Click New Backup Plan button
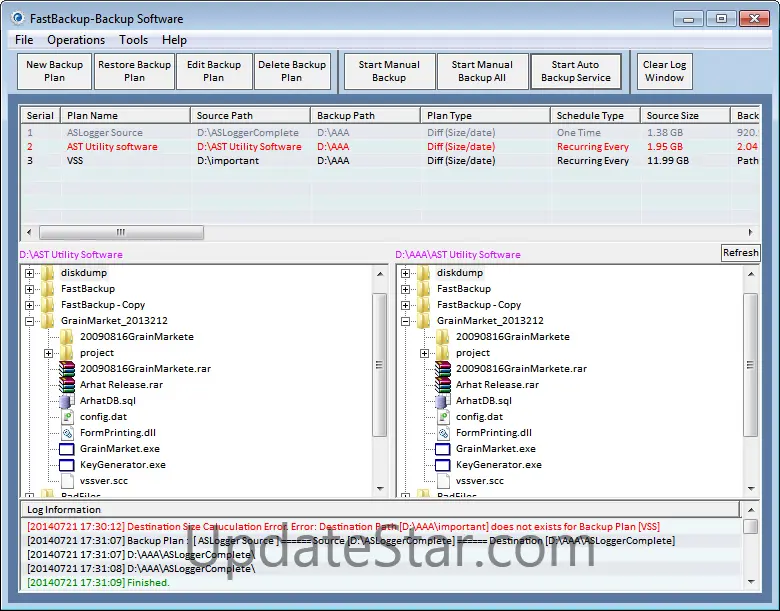The height and width of the screenshot is (611, 780). [54, 71]
